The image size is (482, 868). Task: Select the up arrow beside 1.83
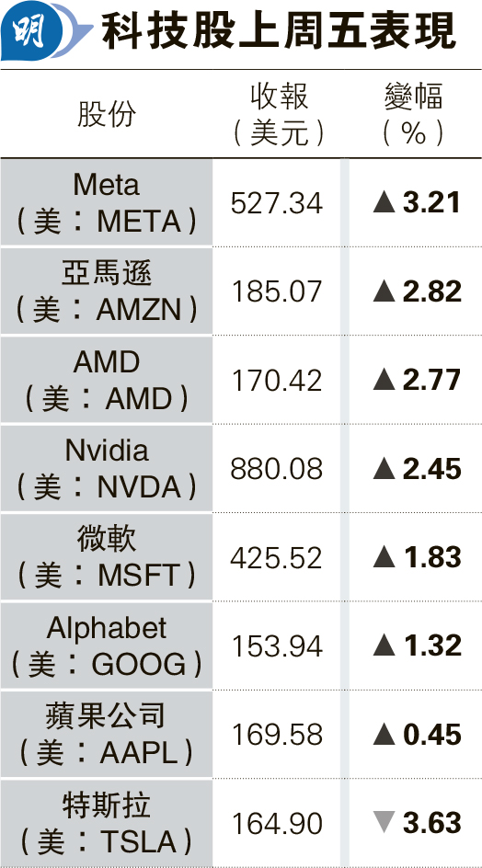384,557
